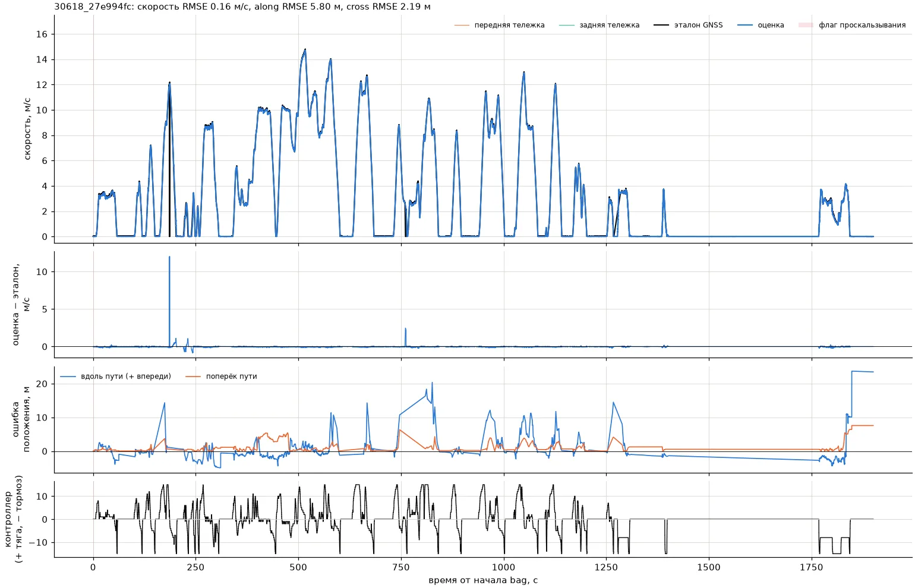Select the 'поперёк пути' legend label
This screenshot has width=915, height=588.
pos(232,377)
